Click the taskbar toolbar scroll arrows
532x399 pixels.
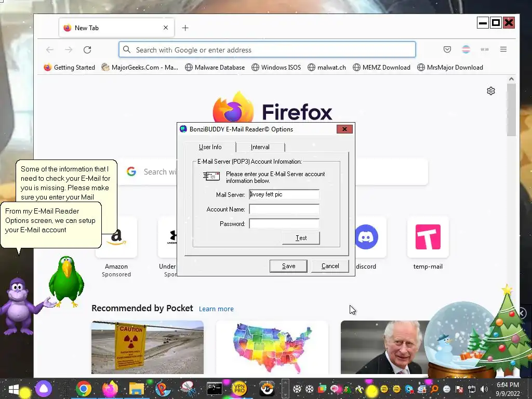[x=285, y=389]
